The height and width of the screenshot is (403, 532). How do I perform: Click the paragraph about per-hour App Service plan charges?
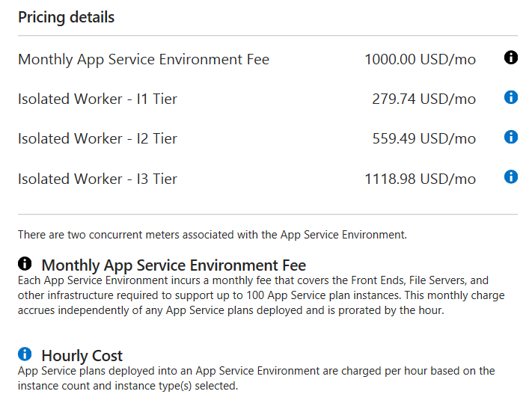click(x=256, y=378)
